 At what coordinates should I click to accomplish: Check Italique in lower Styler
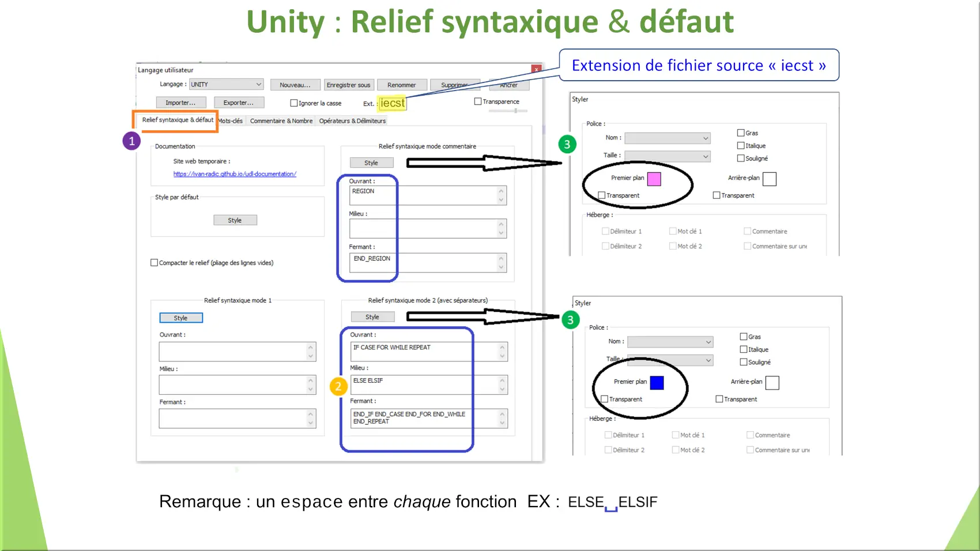click(x=744, y=349)
